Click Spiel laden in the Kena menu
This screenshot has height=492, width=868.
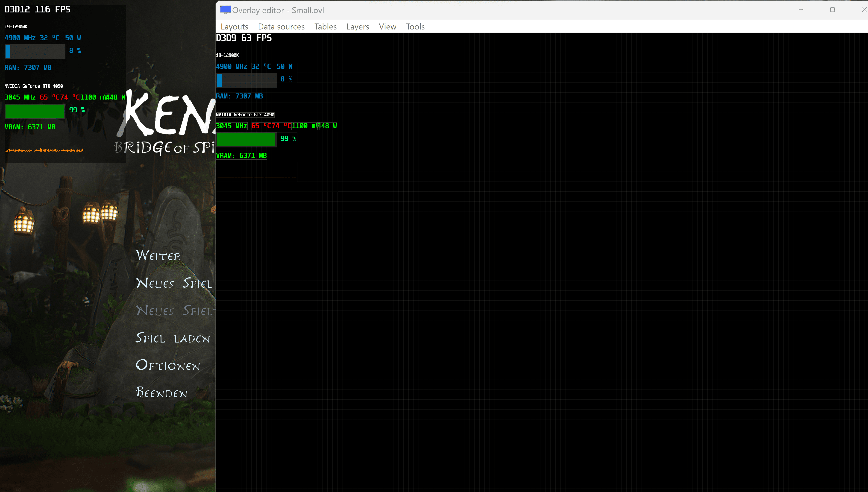173,338
